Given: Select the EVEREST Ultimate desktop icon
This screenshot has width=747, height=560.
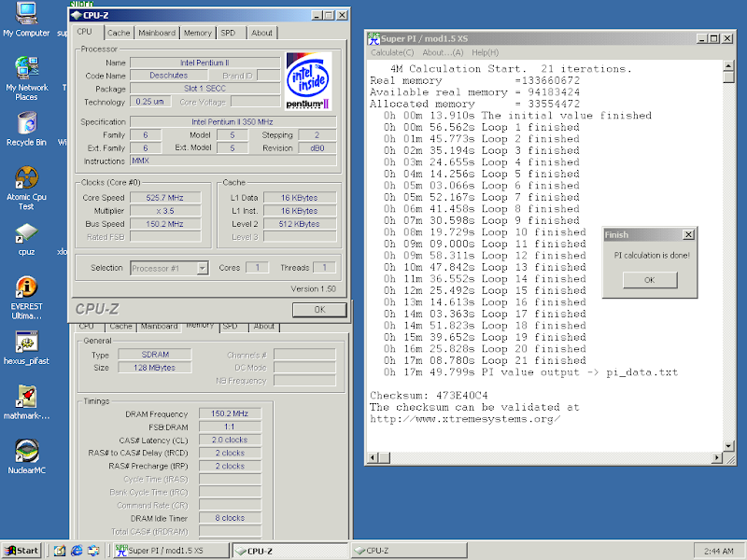Looking at the screenshot, I should coord(26,297).
